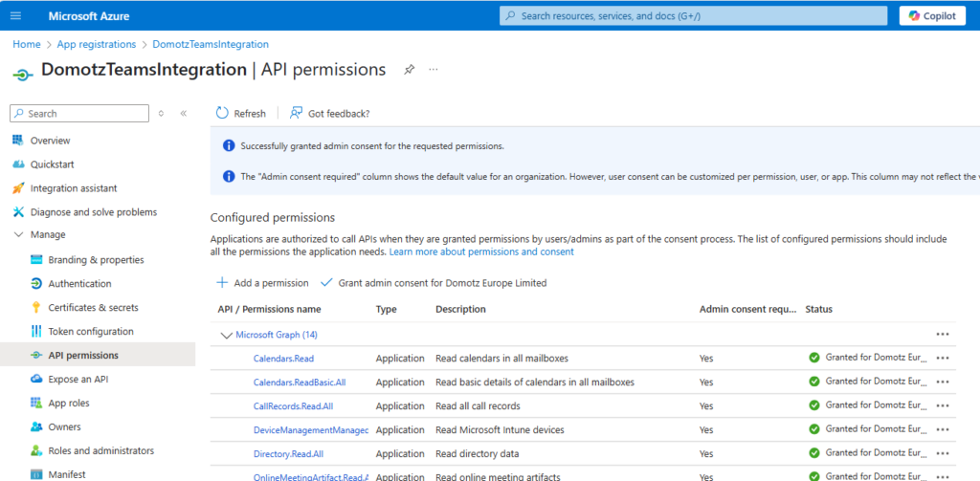Screen dimensions: 980x481
Task: Click the Overview grid icon
Action: click(18, 140)
